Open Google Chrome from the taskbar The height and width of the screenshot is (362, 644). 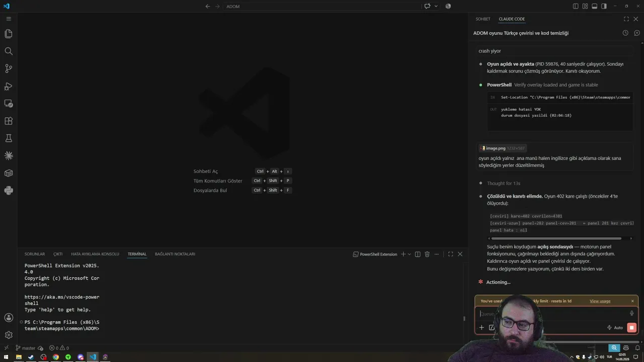(x=56, y=357)
